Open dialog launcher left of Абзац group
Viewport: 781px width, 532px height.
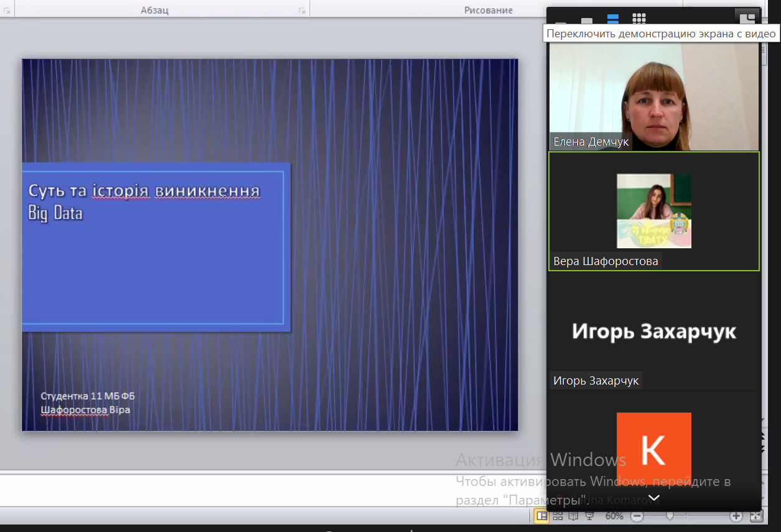(x=7, y=11)
